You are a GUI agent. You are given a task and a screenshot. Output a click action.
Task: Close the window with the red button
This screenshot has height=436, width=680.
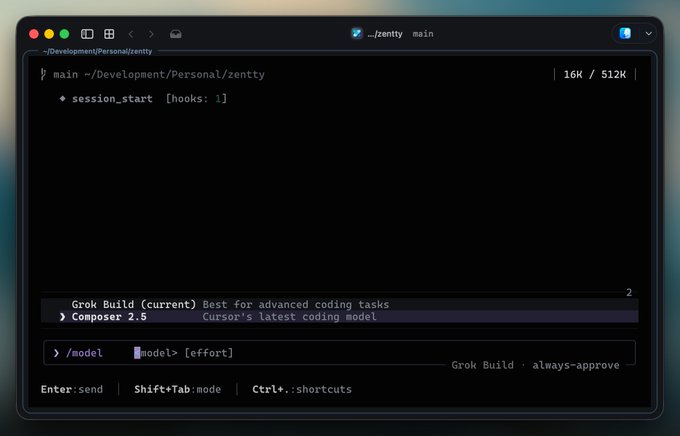pos(34,34)
